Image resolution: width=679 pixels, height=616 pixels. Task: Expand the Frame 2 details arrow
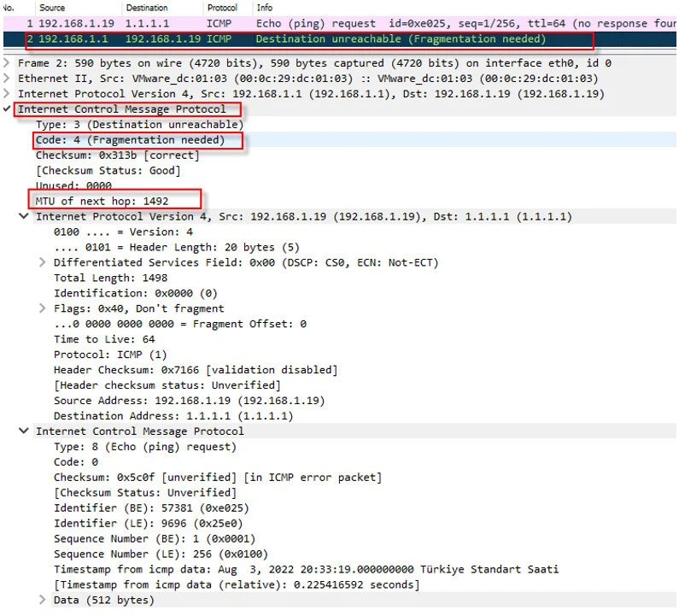click(x=8, y=63)
